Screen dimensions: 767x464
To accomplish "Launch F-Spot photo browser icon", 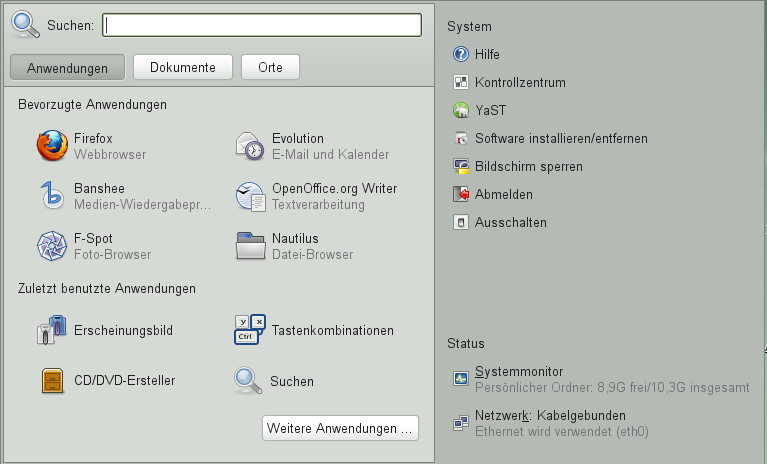I will [52, 246].
